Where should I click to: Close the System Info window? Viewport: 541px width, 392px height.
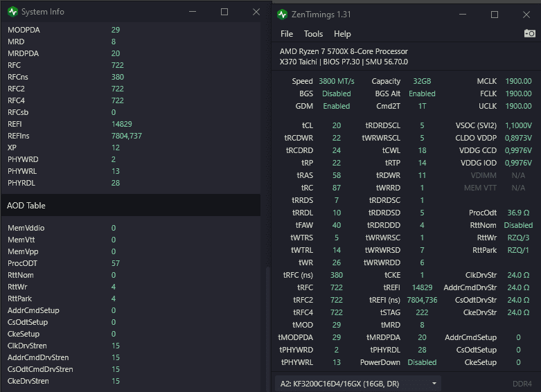click(256, 12)
